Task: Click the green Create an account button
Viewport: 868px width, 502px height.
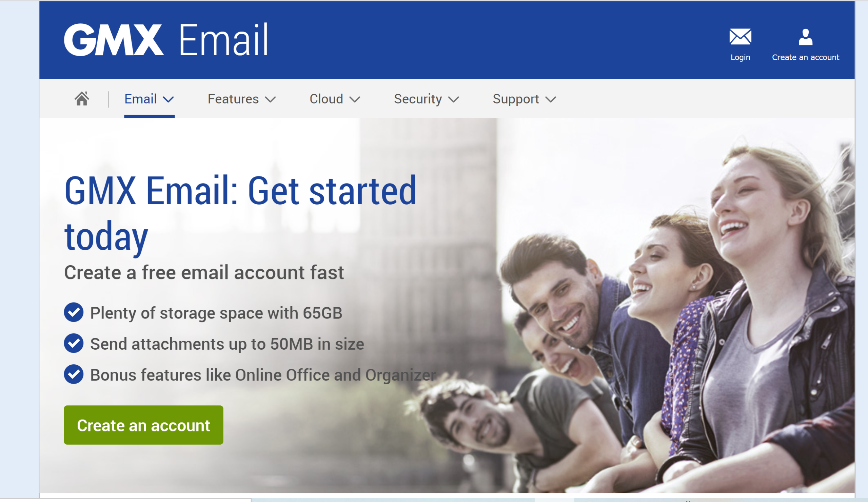Action: pyautogui.click(x=143, y=425)
